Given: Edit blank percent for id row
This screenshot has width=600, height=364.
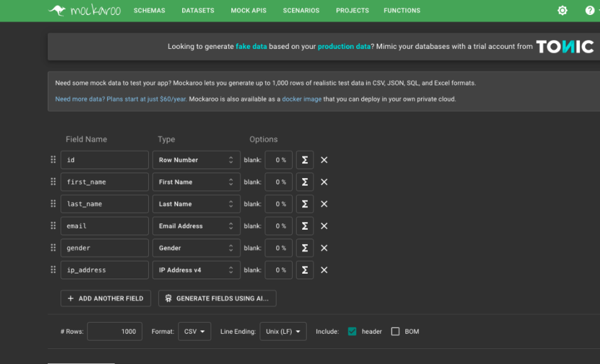Looking at the screenshot, I should coord(278,160).
